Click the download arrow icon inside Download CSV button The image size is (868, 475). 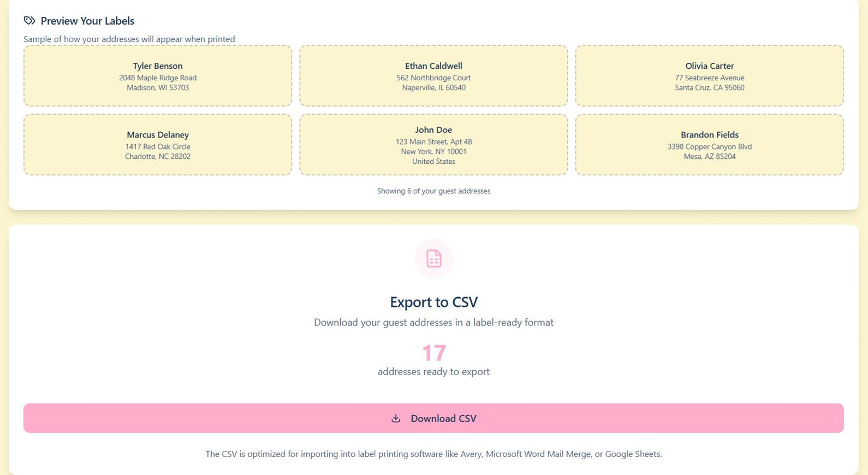[395, 418]
